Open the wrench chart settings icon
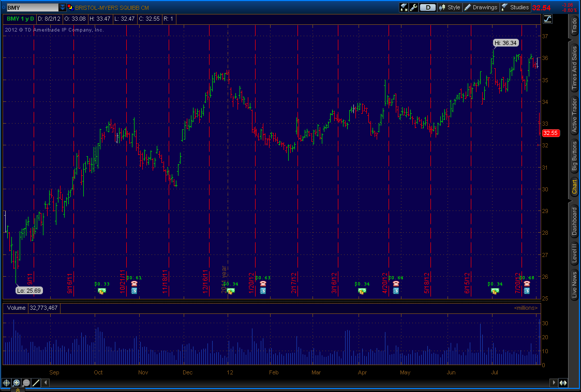581x392 pixels. (x=414, y=7)
